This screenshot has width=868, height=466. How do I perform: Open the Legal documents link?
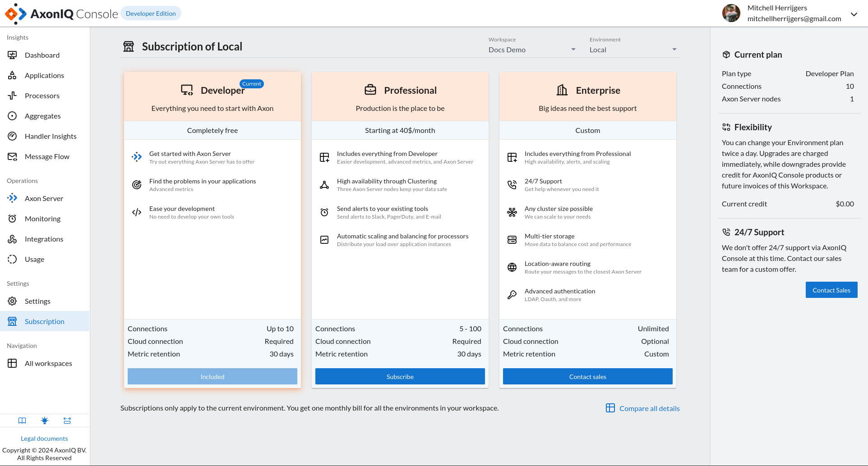pos(44,439)
